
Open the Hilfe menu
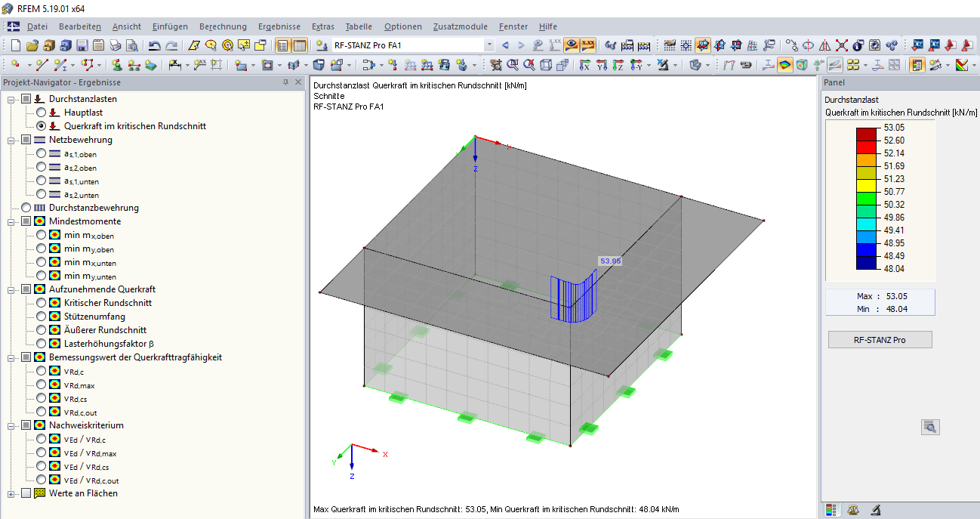548,26
